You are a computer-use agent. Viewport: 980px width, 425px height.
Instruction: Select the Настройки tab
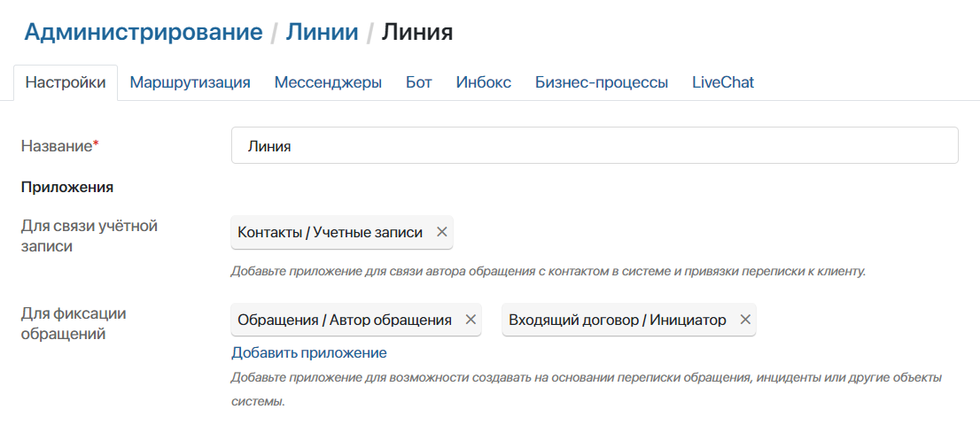click(x=66, y=82)
